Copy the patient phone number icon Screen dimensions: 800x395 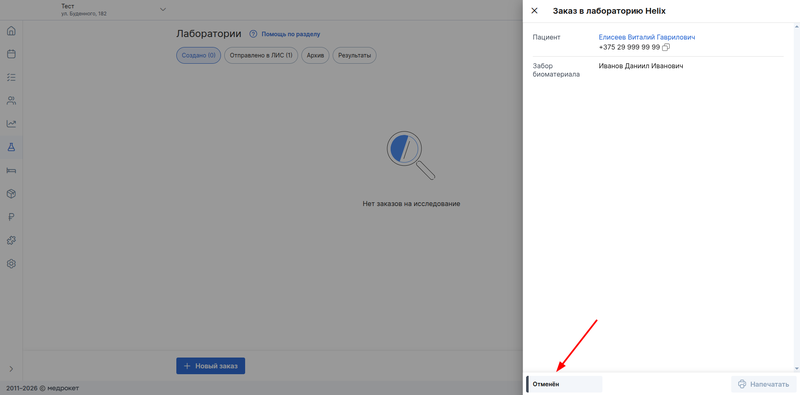click(x=666, y=47)
